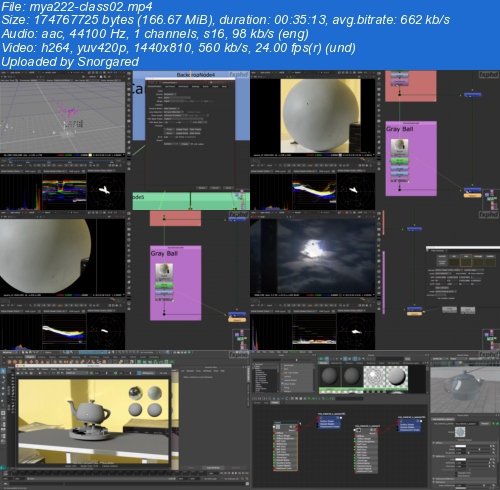Click the chrome ball in Maya Render View
The image size is (500, 490).
coord(135,393)
